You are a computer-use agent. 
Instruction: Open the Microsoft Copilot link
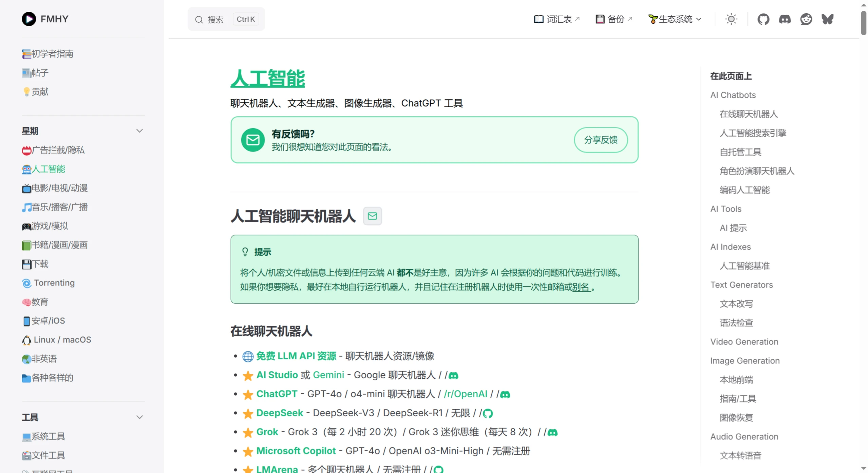pos(296,451)
